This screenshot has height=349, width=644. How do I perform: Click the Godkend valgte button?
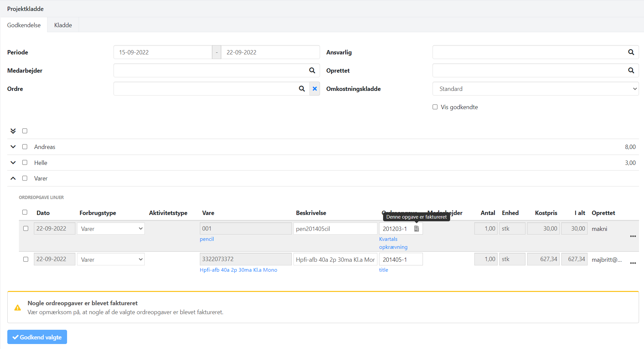(37, 337)
